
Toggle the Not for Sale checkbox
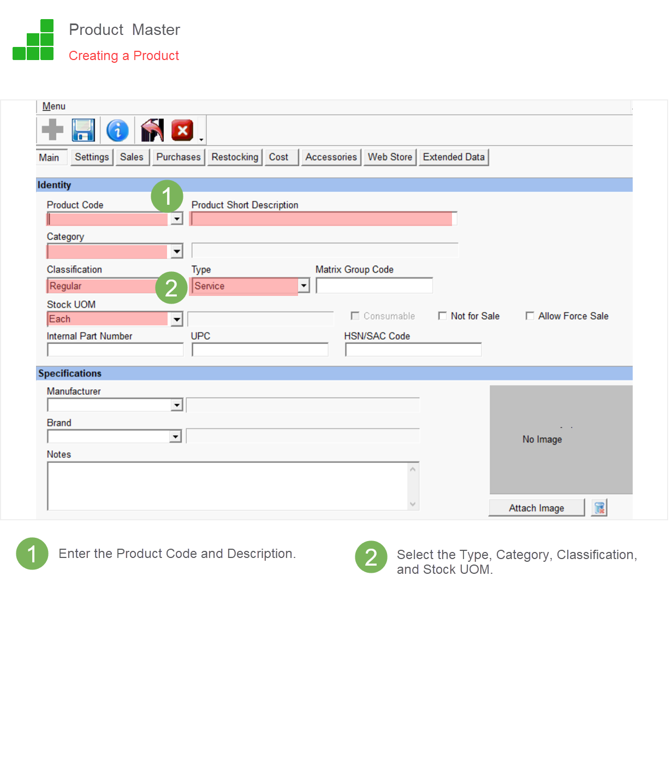(x=443, y=316)
